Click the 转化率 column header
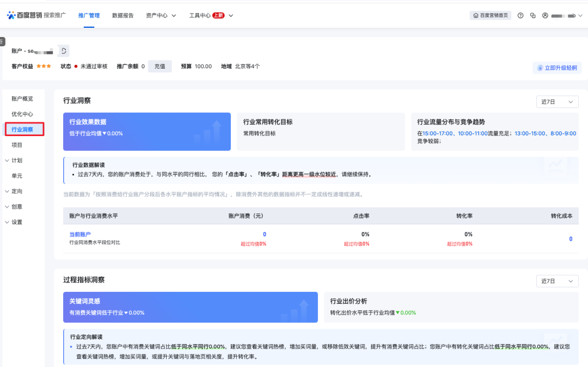Image resolution: width=588 pixels, height=367 pixels. pyautogui.click(x=464, y=216)
